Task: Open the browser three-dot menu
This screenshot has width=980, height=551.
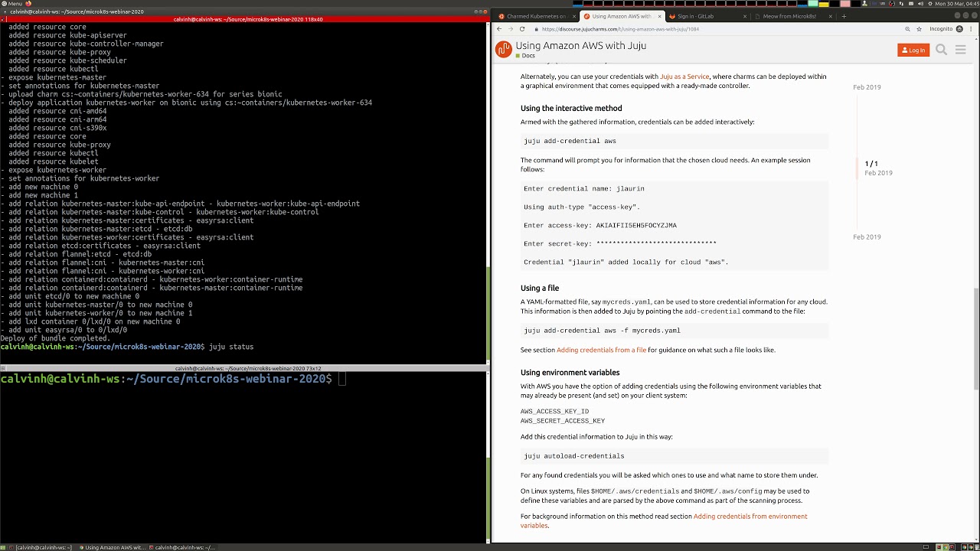Action: (972, 29)
